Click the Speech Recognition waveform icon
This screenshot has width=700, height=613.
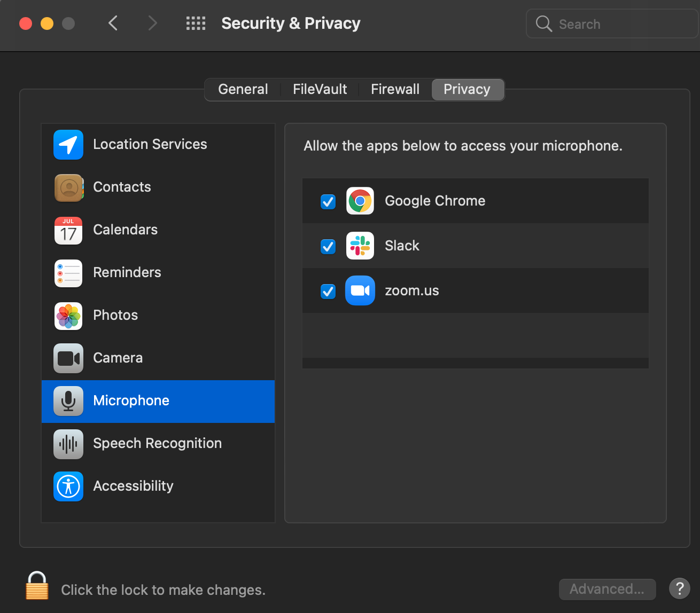[68, 444]
